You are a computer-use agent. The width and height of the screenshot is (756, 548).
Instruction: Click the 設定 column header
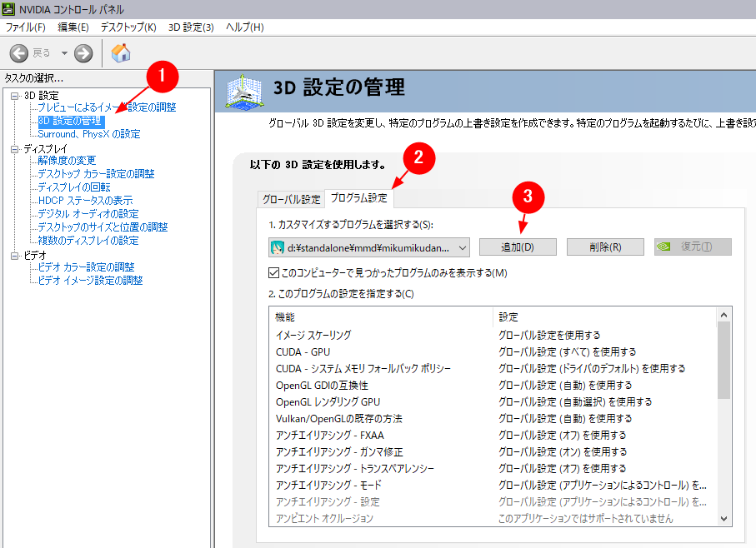604,316
